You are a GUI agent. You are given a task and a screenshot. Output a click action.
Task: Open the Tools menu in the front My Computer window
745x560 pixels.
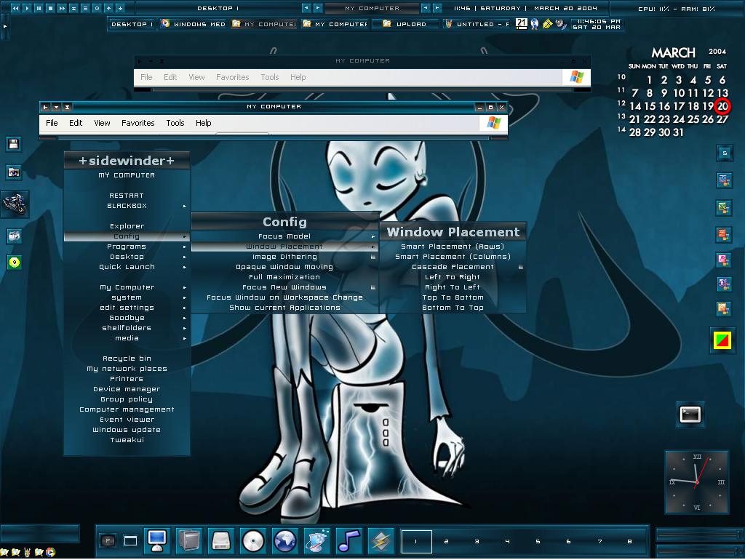point(175,123)
